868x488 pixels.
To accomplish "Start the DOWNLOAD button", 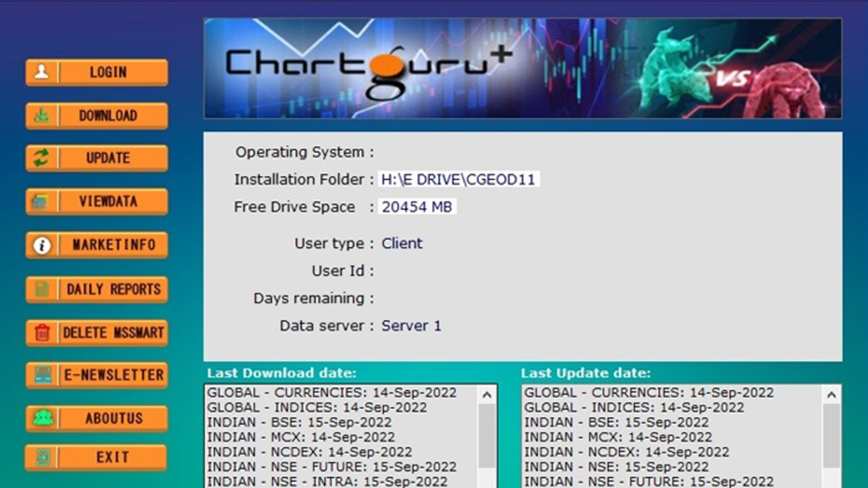I will [97, 116].
